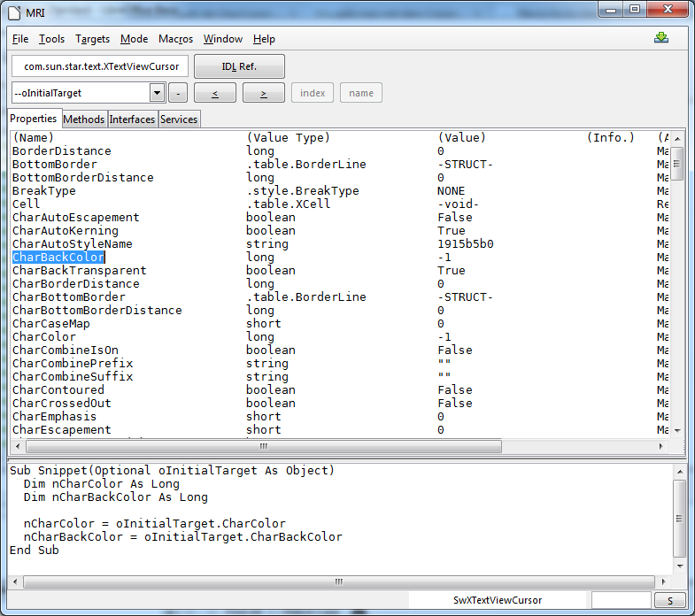The width and height of the screenshot is (695, 616).
Task: Switch to the Services tab
Action: (179, 119)
